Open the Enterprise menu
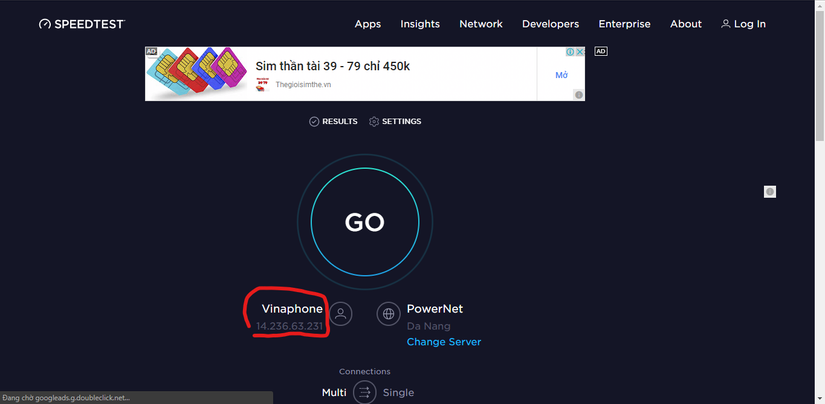 coord(624,24)
